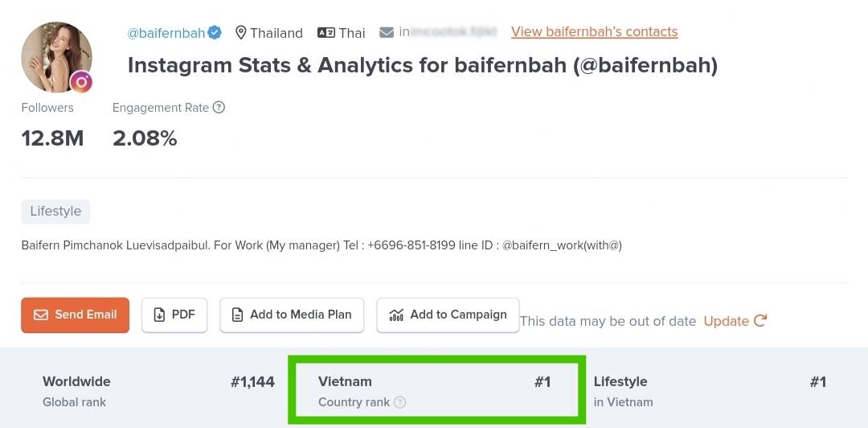Select the Lifestyle category tag
This screenshot has height=428, width=868.
[56, 212]
